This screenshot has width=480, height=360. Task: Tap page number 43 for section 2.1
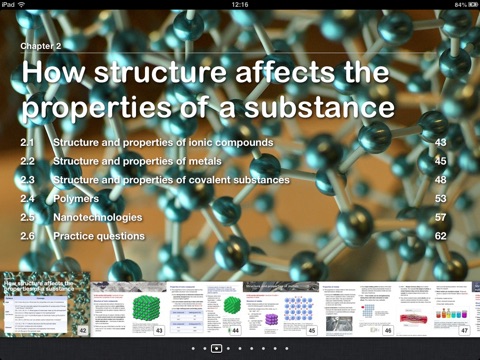point(440,143)
